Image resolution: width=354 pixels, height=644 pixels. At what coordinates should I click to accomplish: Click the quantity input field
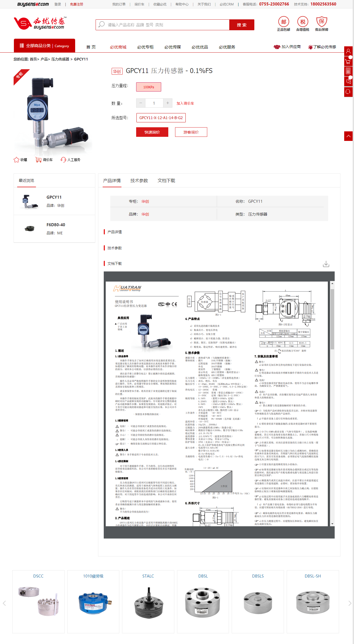pos(154,103)
